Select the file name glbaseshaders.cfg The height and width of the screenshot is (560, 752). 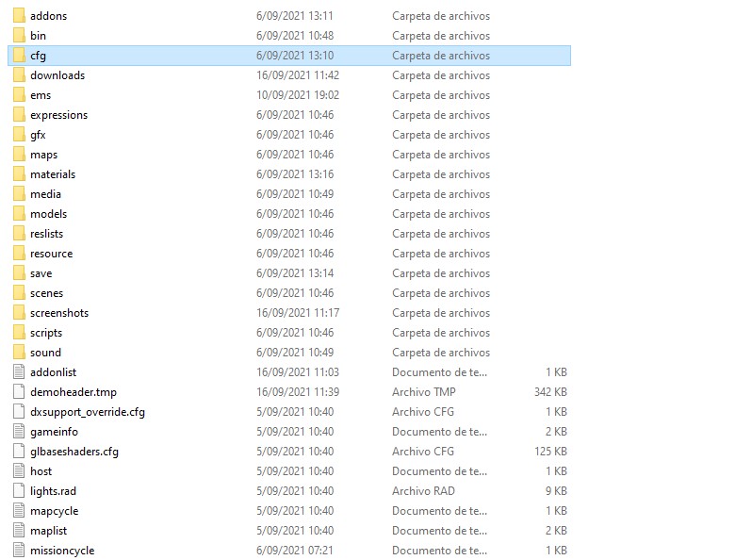pyautogui.click(x=74, y=452)
